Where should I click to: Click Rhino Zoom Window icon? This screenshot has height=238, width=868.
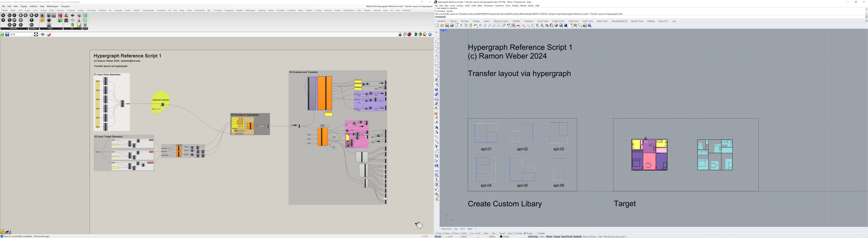pos(494,25)
